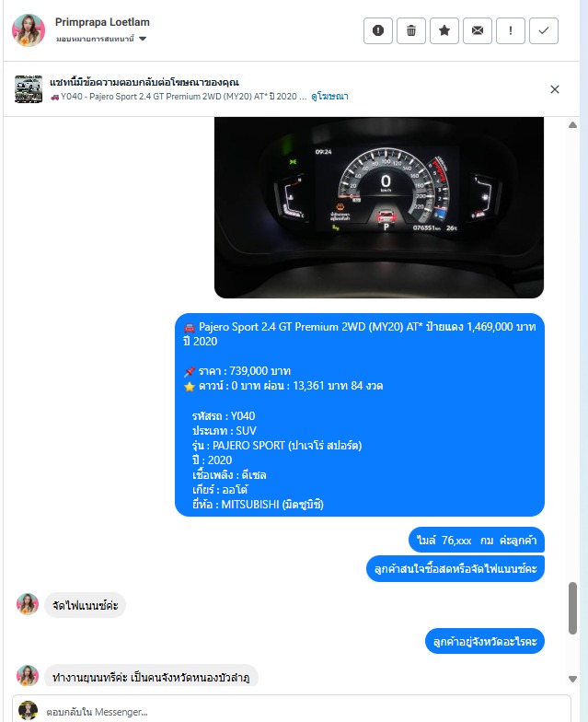Screen dimensions: 588x722
Task: Click the scroll down arrow of chat
Action: pos(572,679)
